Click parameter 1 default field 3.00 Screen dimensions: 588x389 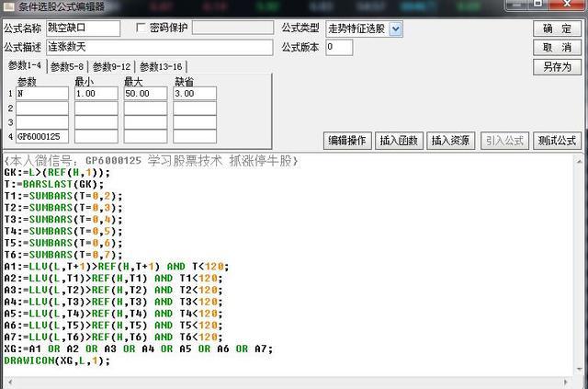pos(195,94)
